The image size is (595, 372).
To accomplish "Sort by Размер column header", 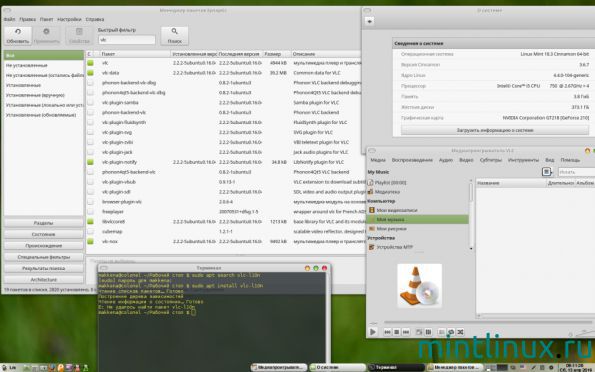I will [x=277, y=54].
